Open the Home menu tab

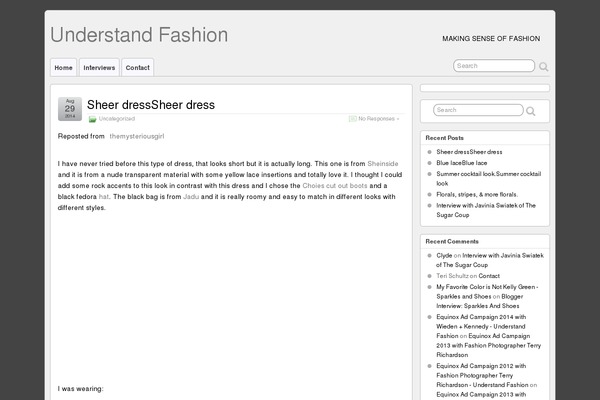[64, 67]
